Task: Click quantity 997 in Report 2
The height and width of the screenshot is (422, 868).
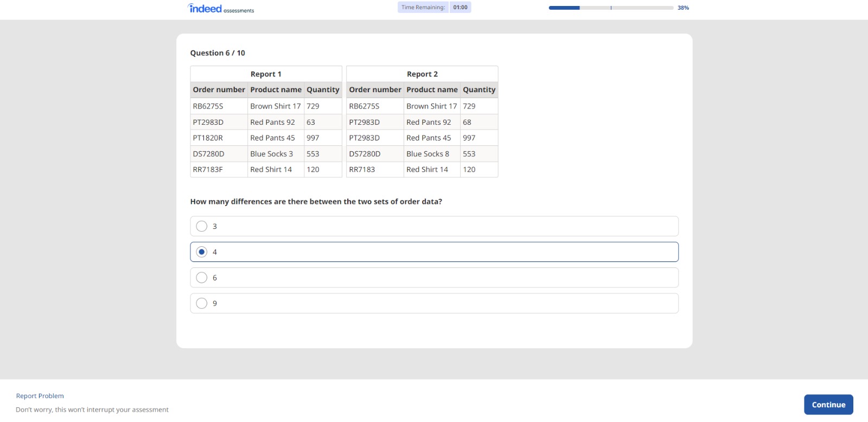Action: pos(469,138)
